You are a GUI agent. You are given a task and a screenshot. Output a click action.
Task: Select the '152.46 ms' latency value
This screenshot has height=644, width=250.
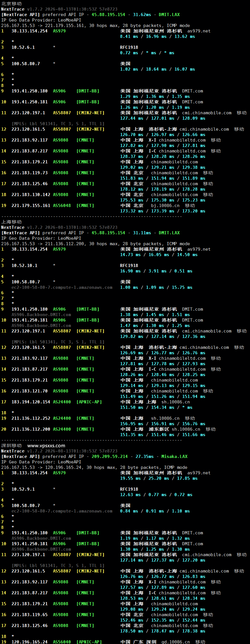point(132,620)
